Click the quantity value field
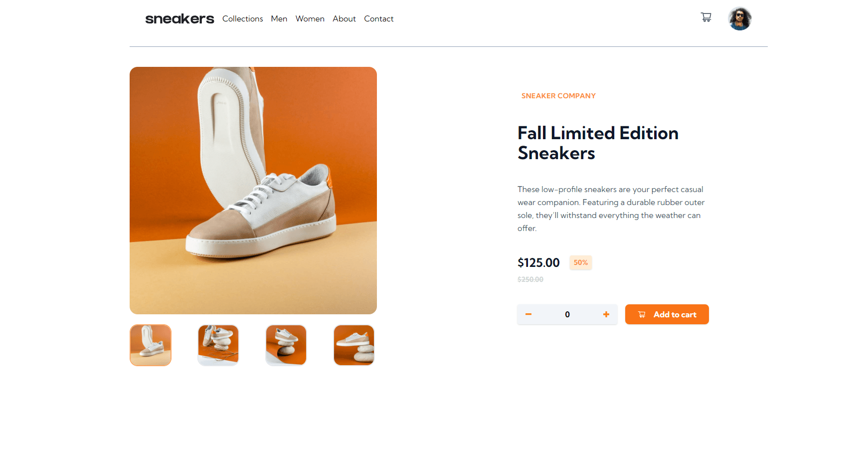This screenshot has height=450, width=868. 567,314
